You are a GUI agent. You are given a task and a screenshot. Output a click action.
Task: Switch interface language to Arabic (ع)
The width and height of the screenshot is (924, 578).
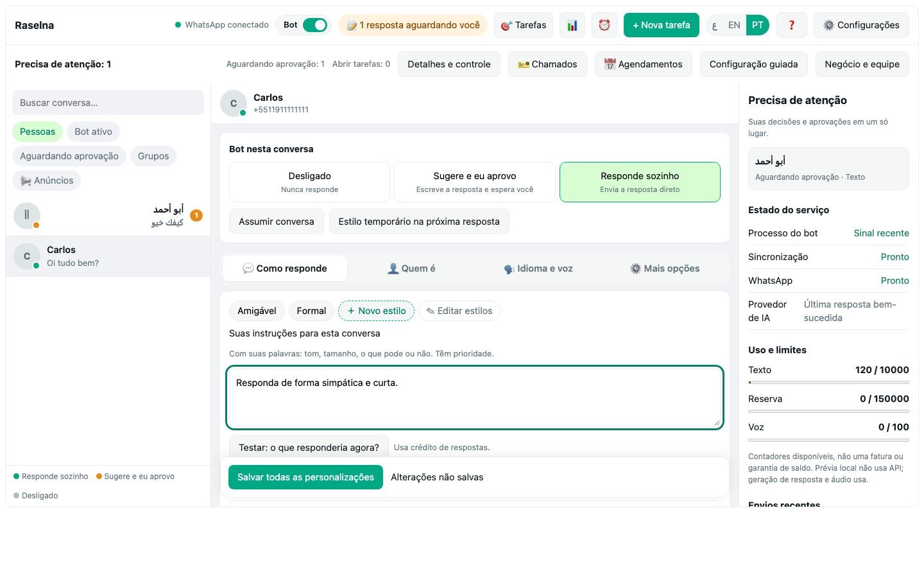click(714, 25)
